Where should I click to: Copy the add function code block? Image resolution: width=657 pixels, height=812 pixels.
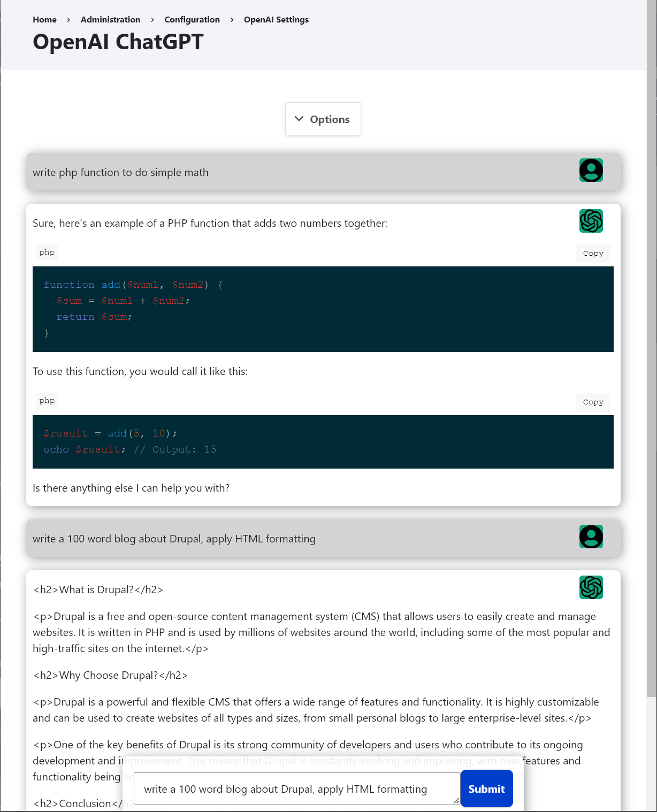[593, 254]
